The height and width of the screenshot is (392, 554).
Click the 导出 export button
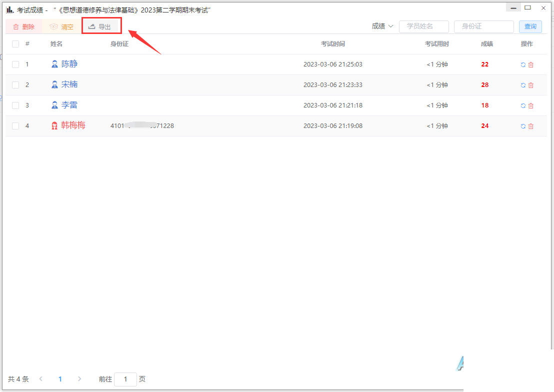pos(100,26)
